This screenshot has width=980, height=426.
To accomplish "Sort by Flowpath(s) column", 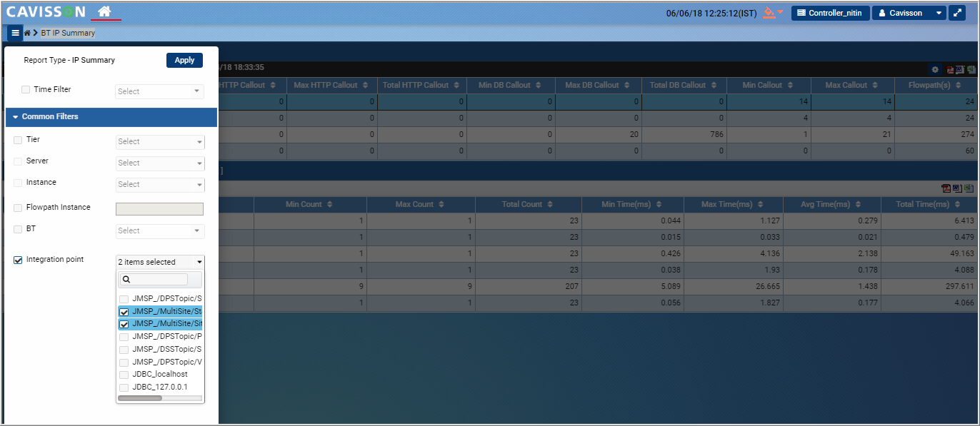I will click(934, 85).
